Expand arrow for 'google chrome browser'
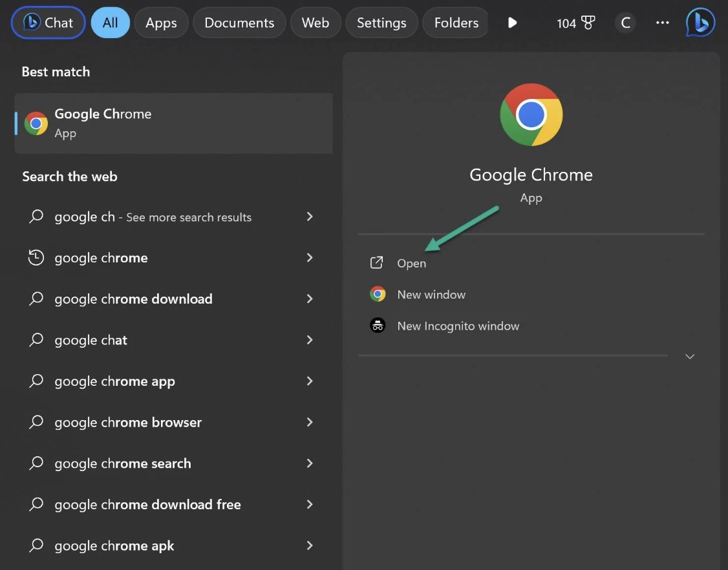Image resolution: width=728 pixels, height=570 pixels. pos(310,422)
